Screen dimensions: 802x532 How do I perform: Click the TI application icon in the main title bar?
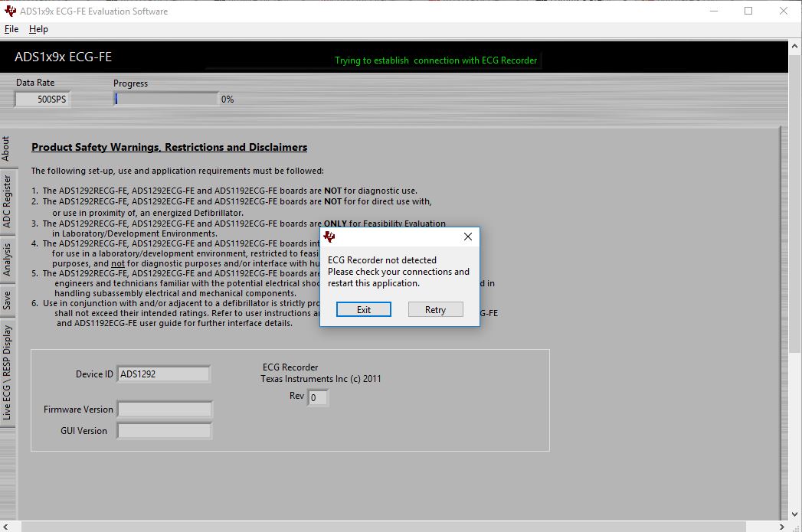coord(10,11)
